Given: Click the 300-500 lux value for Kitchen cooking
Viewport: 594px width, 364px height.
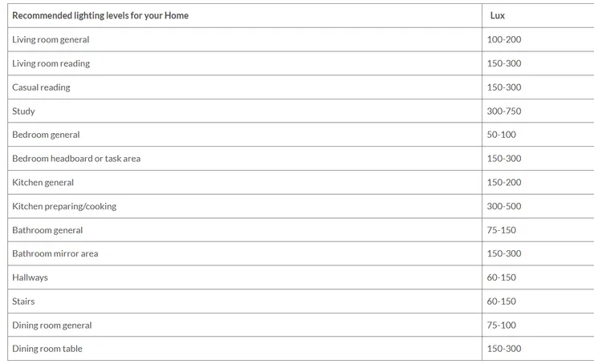Looking at the screenshot, I should (x=503, y=206).
